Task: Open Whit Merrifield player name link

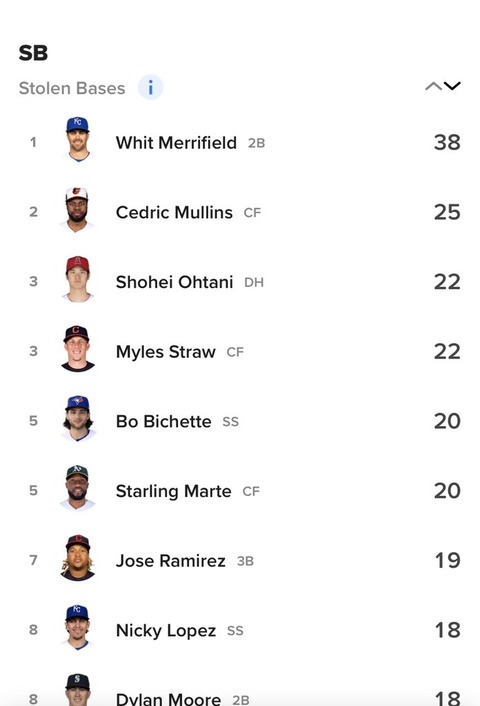Action: pos(176,143)
